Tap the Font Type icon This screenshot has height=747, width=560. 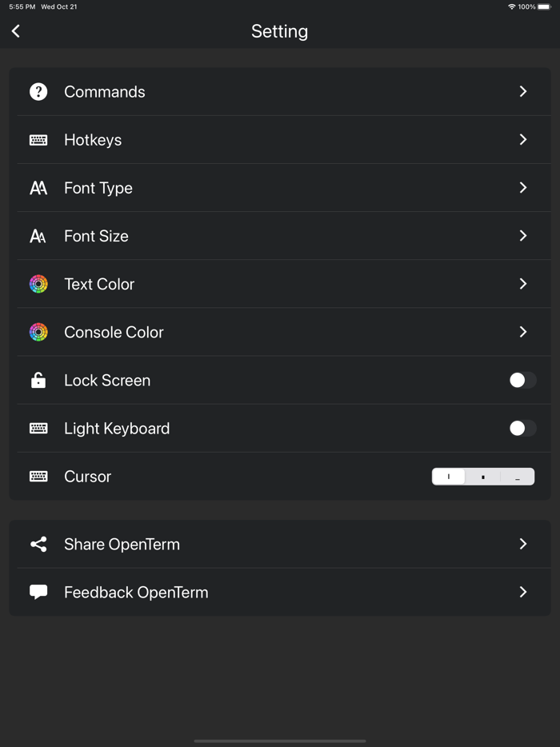point(38,188)
